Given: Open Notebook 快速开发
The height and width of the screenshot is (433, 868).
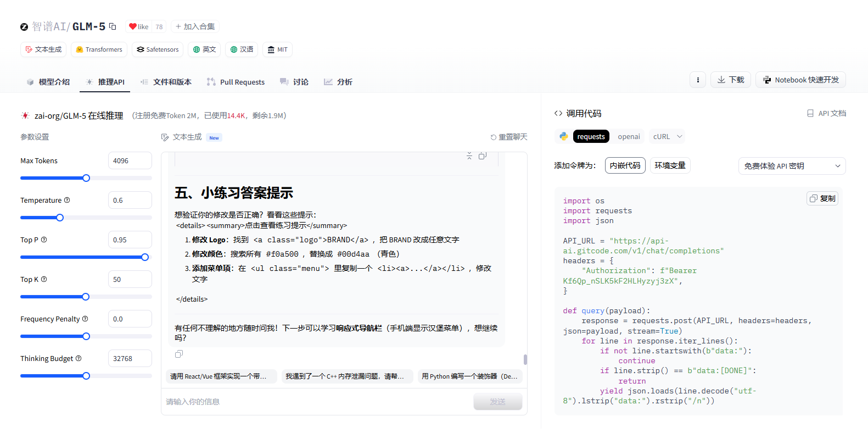Looking at the screenshot, I should tap(801, 80).
